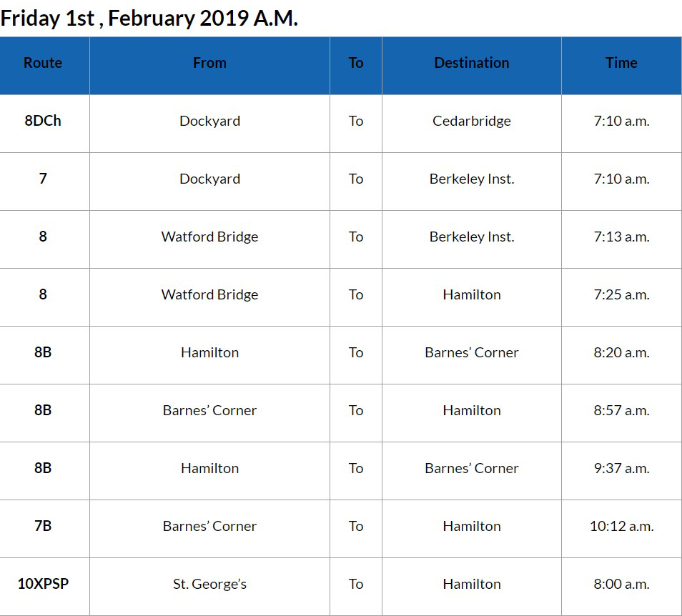This screenshot has width=682, height=616.
Task: Select the Destination column header
Action: pos(472,63)
